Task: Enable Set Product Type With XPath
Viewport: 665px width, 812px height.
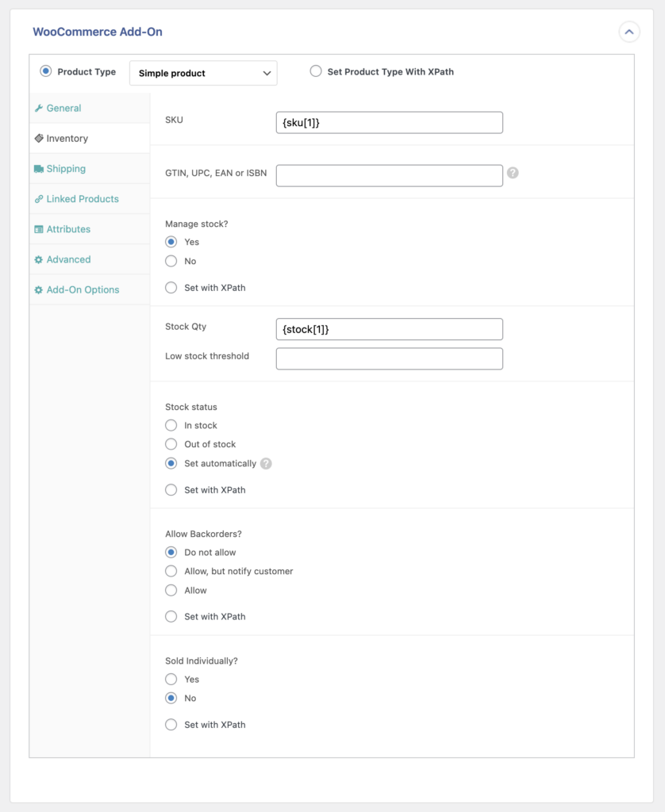Action: click(317, 71)
